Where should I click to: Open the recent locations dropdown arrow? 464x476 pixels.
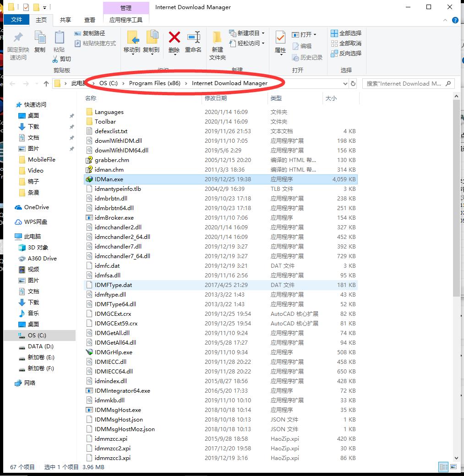[x=37, y=83]
